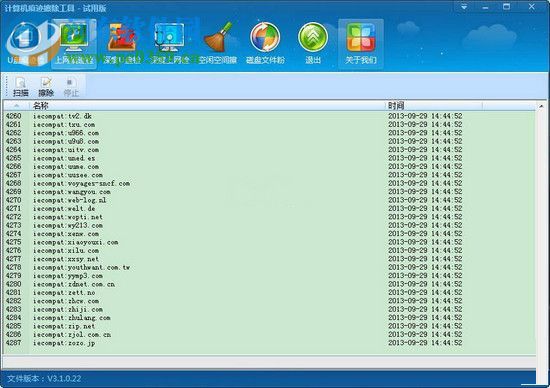The height and width of the screenshot is (388, 550).
Task: Select row iecompat:xilu.com
Action: pyautogui.click(x=269, y=251)
